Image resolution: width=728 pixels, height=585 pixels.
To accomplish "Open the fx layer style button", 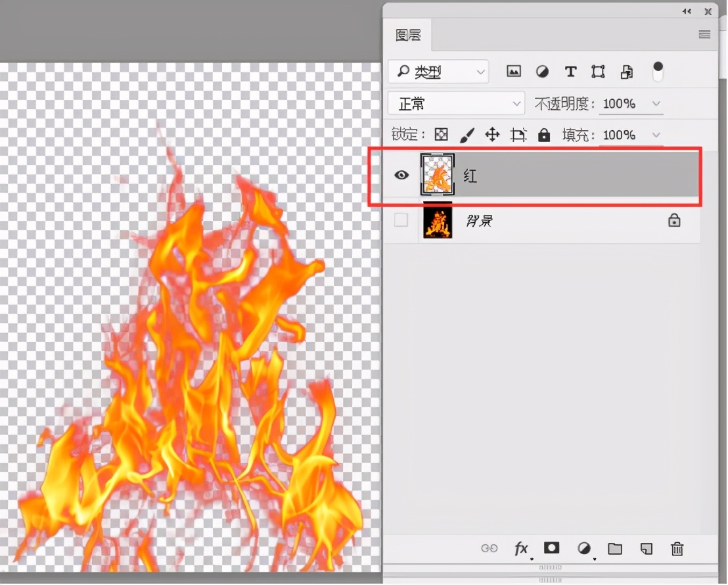I will click(521, 548).
